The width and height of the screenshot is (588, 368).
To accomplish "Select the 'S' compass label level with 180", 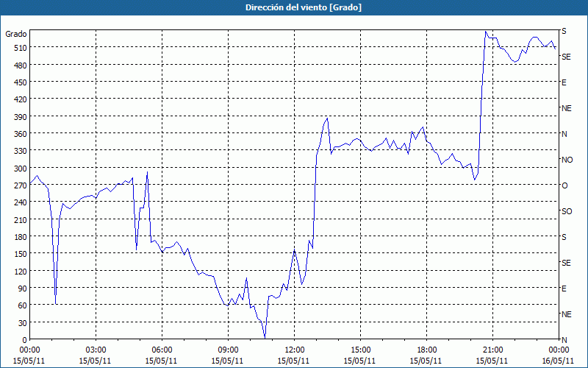I will pos(564,237).
